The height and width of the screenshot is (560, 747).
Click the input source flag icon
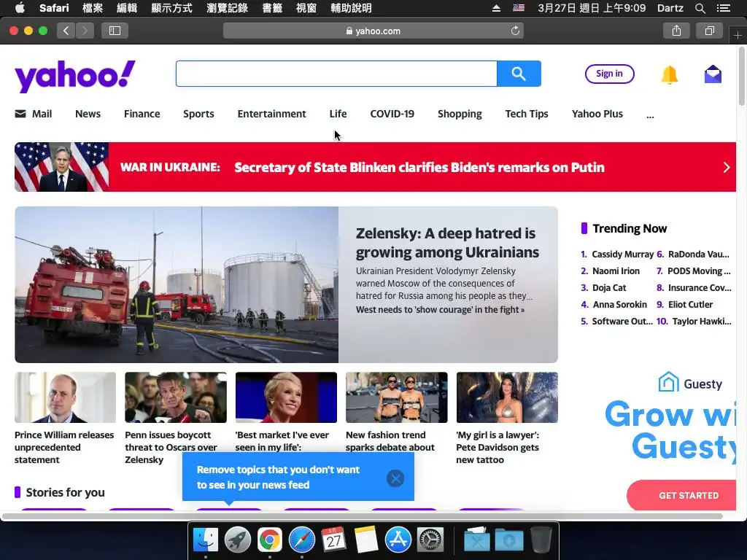(519, 7)
